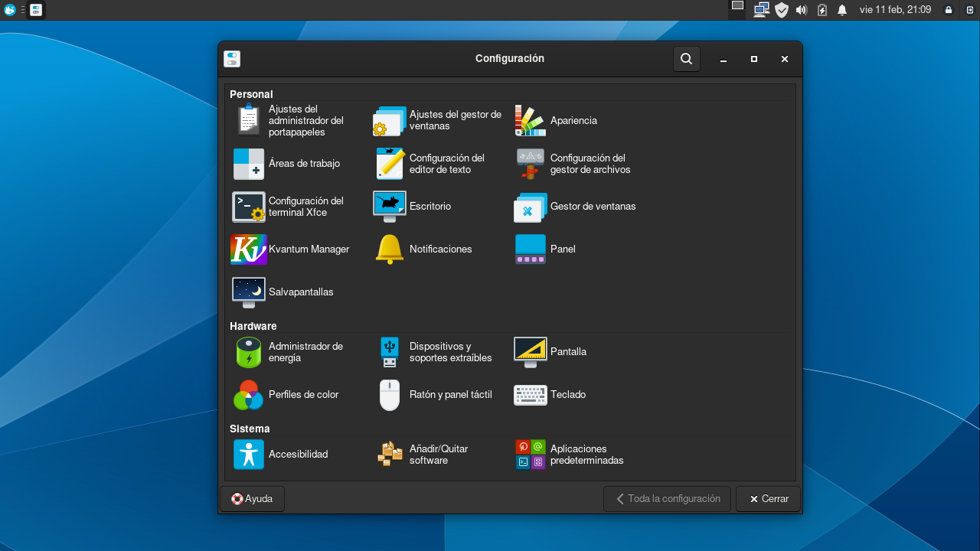Screen dimensions: 980x551
Task: Open Configuración del editor de texto
Action: click(430, 163)
